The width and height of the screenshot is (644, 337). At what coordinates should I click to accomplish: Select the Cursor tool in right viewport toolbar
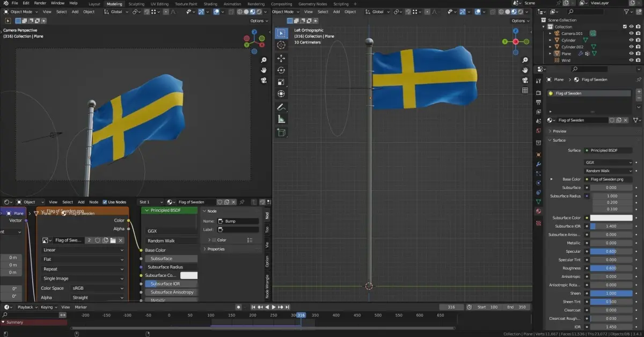281,46
